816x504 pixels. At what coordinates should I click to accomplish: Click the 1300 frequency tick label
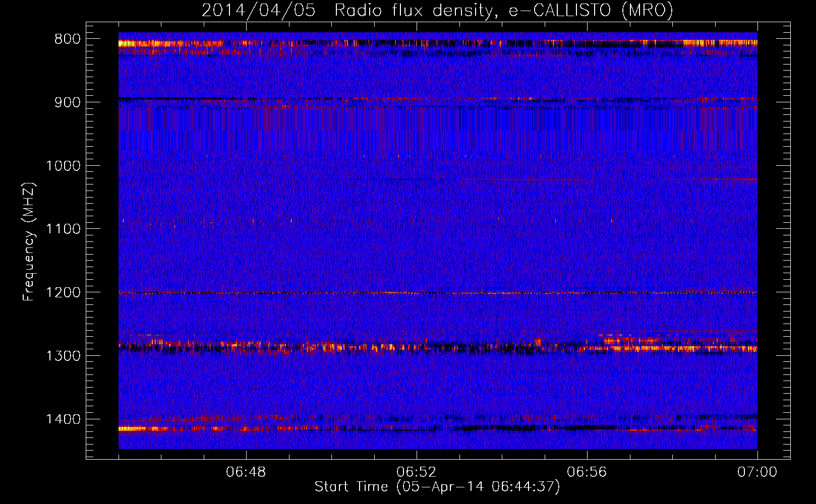tap(63, 356)
